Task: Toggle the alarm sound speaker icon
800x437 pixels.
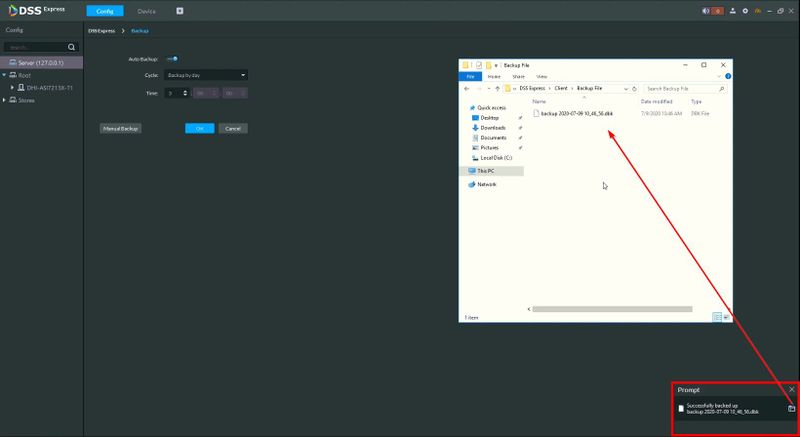Action: tap(706, 11)
